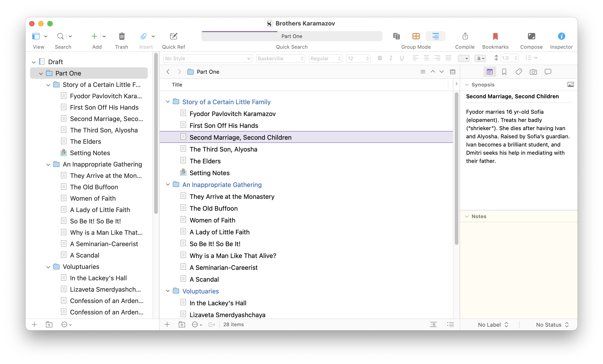The height and width of the screenshot is (364, 603).
Task: Open the No Label dropdown
Action: pos(493,325)
